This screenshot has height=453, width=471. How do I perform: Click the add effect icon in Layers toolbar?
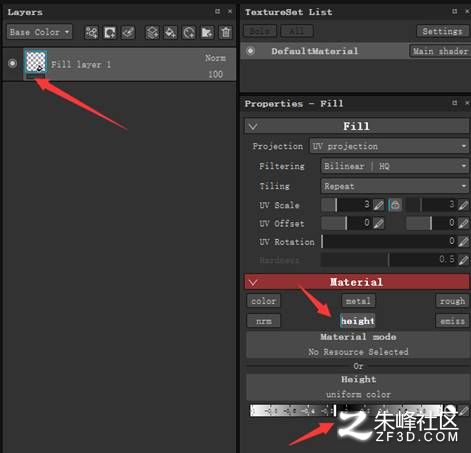tap(91, 33)
